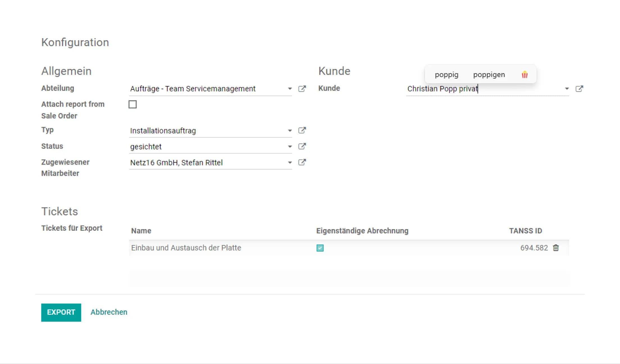
Task: Open external link for Status field
Action: [x=302, y=146]
